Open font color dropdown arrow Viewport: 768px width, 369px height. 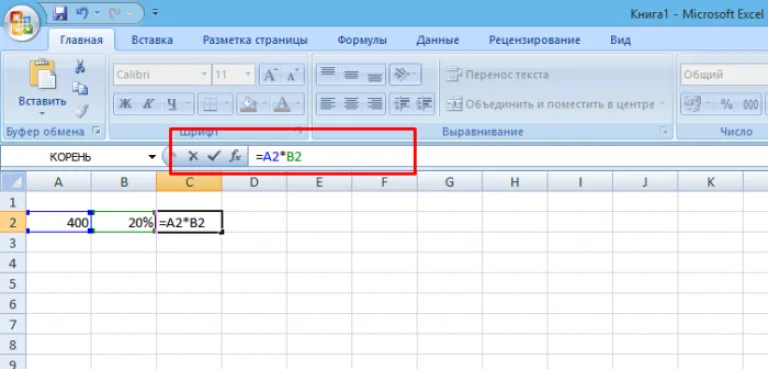pyautogui.click(x=298, y=103)
